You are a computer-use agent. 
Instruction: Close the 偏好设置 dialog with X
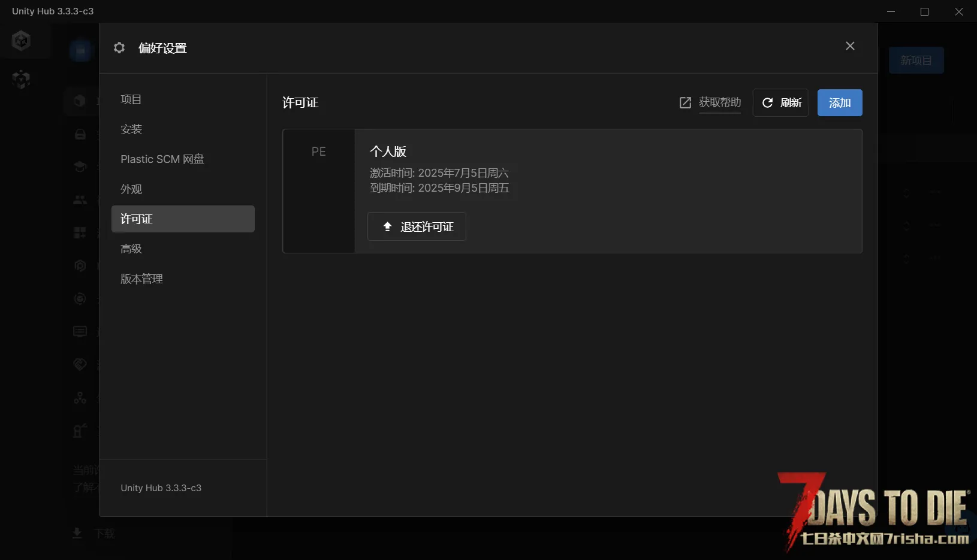[x=850, y=46]
